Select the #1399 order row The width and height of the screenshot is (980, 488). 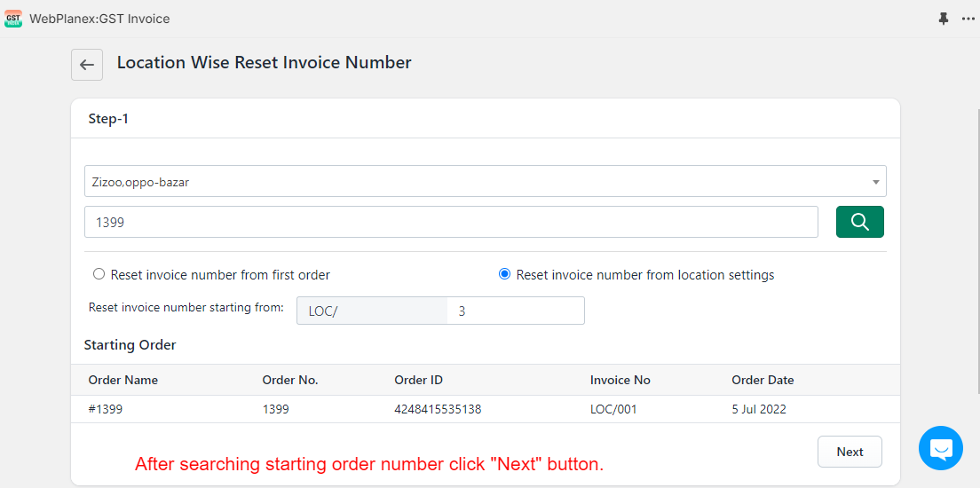pos(485,409)
